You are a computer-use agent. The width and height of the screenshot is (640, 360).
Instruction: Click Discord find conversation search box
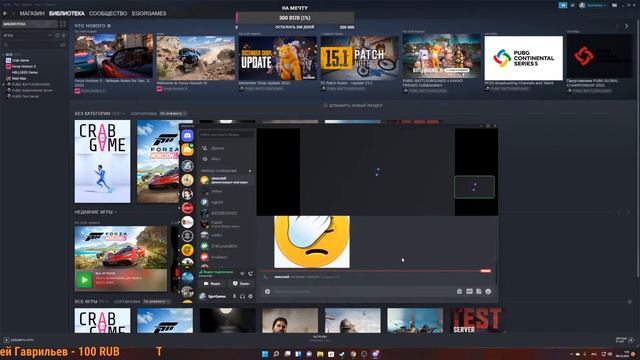click(x=226, y=134)
